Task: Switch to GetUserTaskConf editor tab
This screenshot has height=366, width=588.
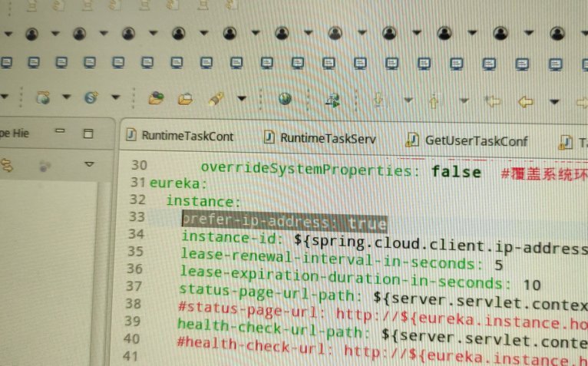Action: click(x=467, y=140)
